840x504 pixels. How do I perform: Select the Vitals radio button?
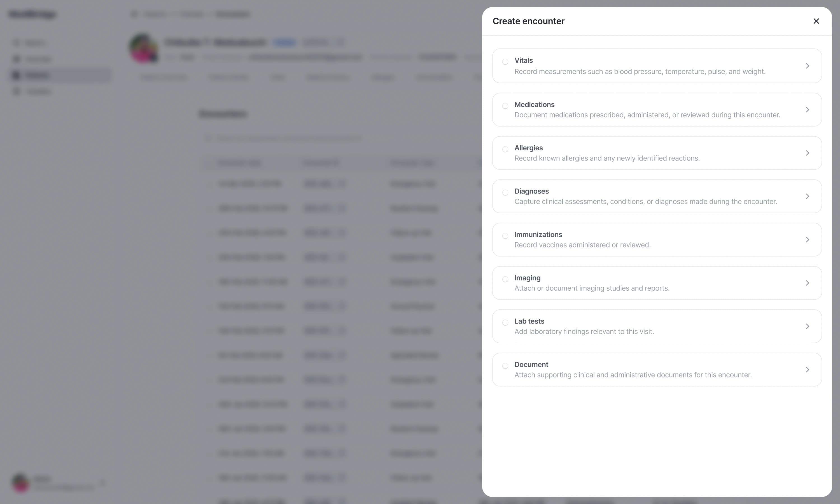pos(505,62)
